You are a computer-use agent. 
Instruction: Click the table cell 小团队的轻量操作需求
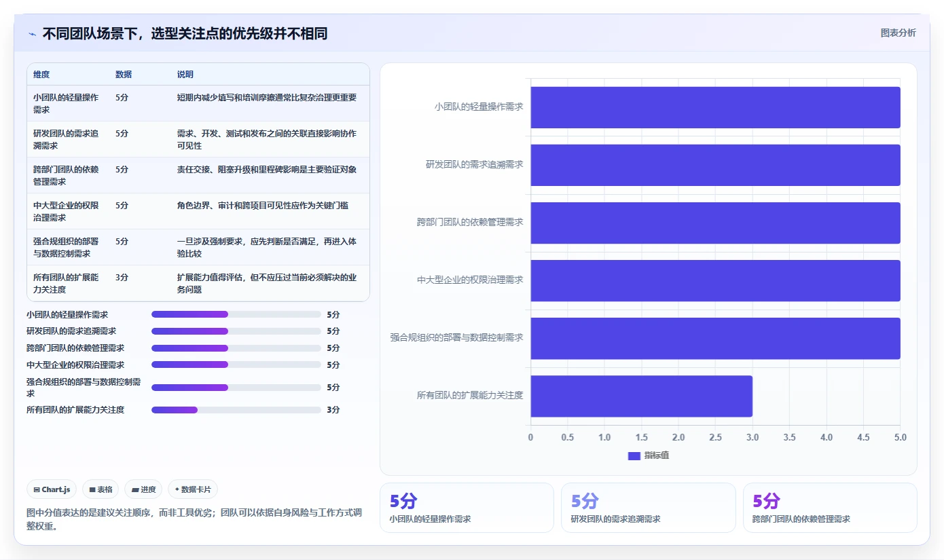[x=66, y=103]
